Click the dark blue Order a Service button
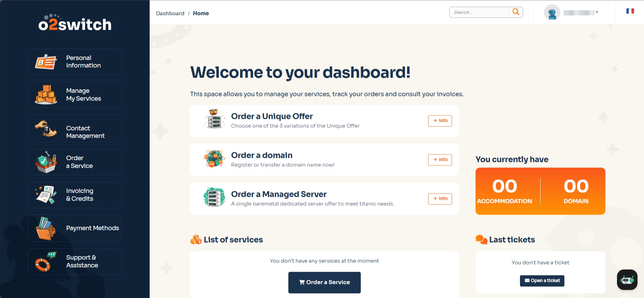The image size is (644, 298). tap(325, 282)
